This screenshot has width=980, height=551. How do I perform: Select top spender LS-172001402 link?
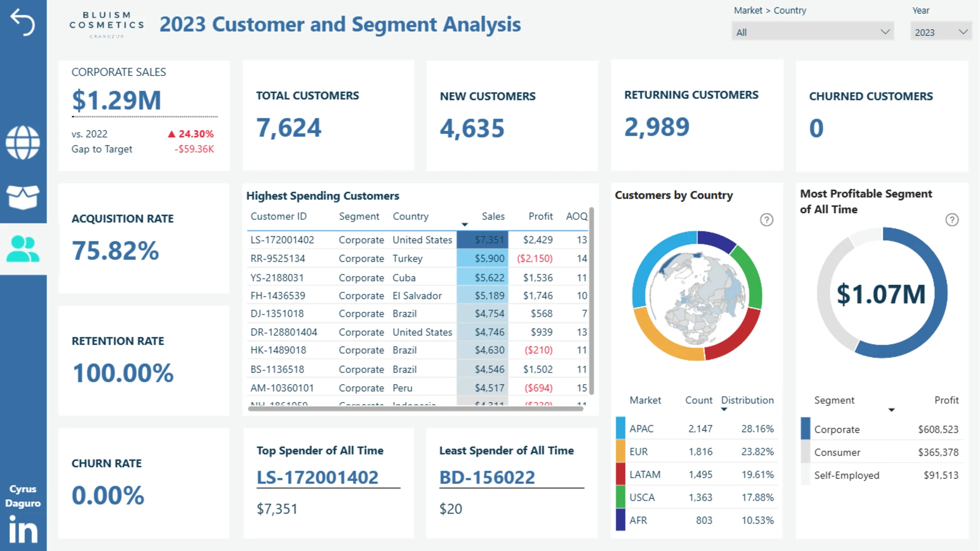[317, 478]
